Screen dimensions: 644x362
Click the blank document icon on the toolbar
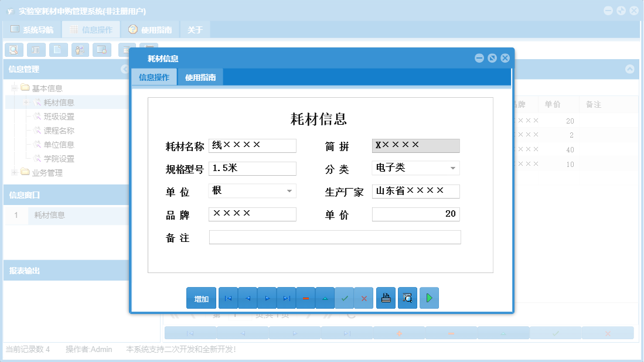coord(56,50)
